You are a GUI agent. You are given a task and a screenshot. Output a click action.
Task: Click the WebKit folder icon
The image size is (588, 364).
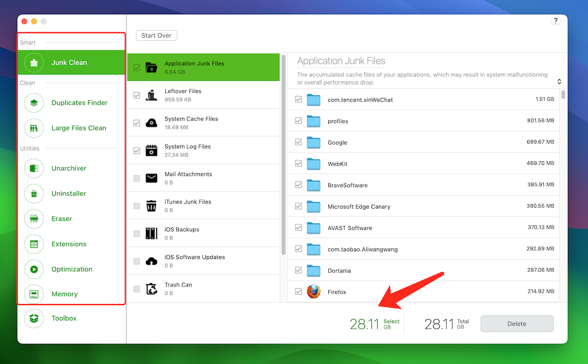[x=314, y=164]
